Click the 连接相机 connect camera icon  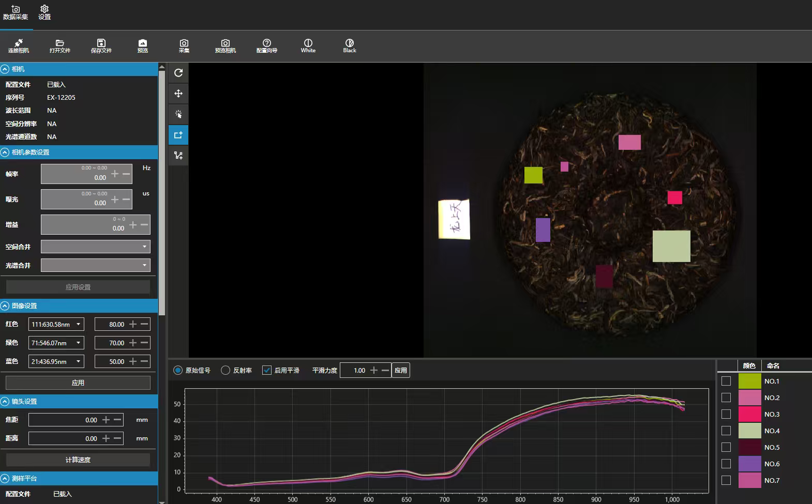click(19, 45)
